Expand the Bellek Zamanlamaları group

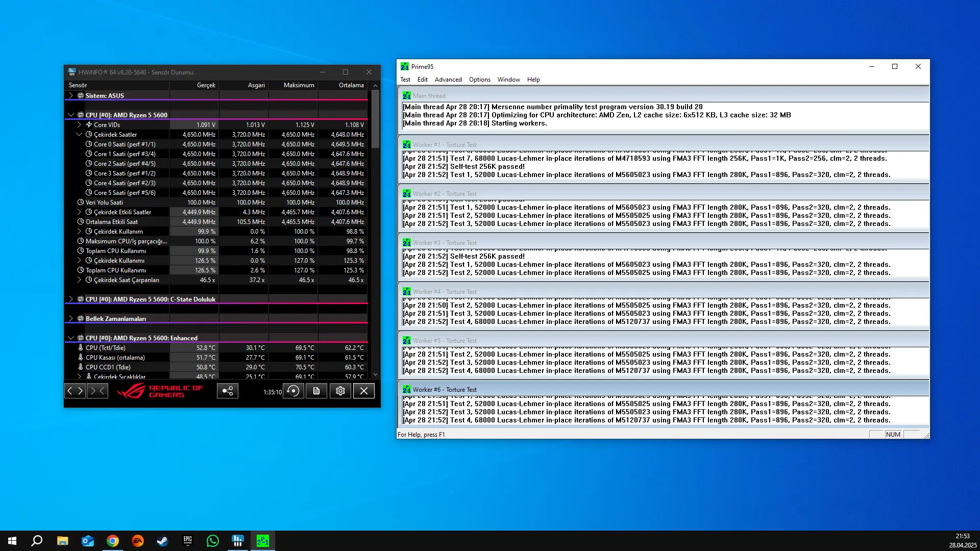pos(71,318)
